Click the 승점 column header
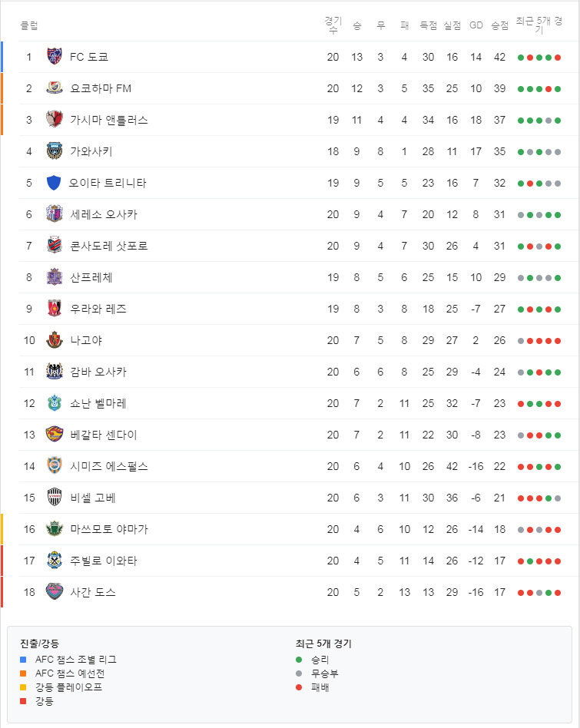The width and height of the screenshot is (580, 728). [x=499, y=25]
